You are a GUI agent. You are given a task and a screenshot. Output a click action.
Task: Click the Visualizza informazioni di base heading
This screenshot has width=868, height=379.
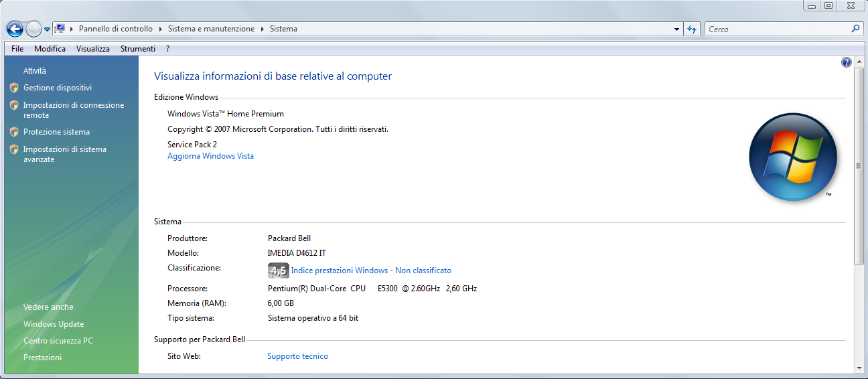point(273,76)
